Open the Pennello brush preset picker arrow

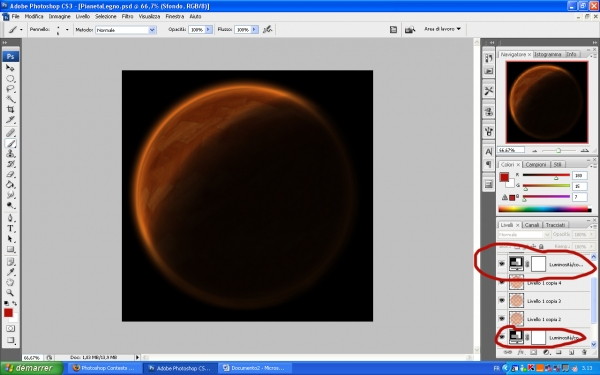[x=67, y=29]
